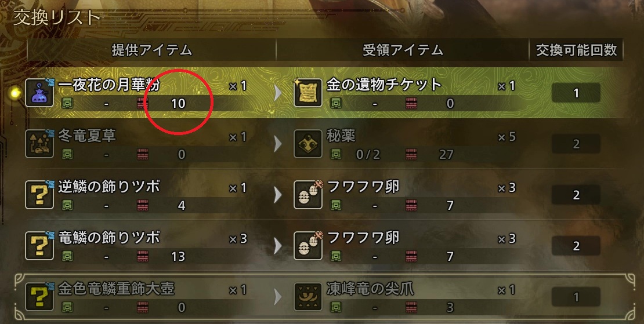The width and height of the screenshot is (644, 324).
Task: Click the 提供アイテム column header
Action: [151, 50]
